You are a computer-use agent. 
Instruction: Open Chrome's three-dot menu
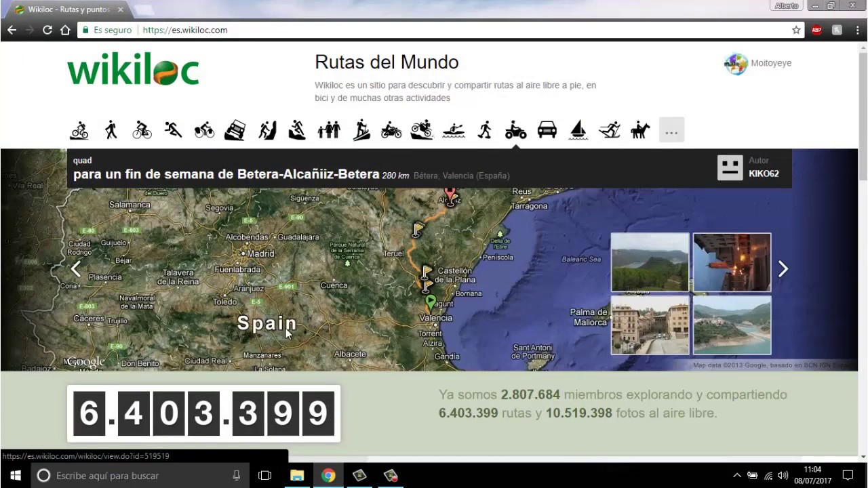tap(857, 30)
